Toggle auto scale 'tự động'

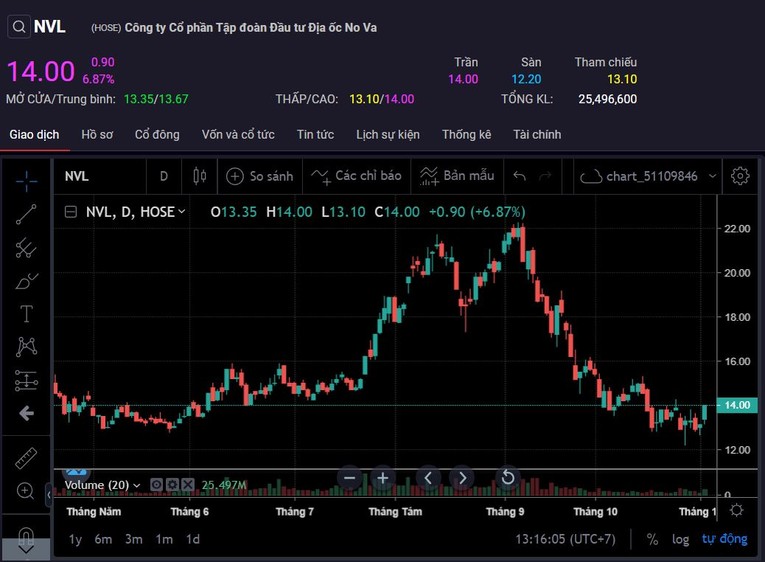coord(724,539)
